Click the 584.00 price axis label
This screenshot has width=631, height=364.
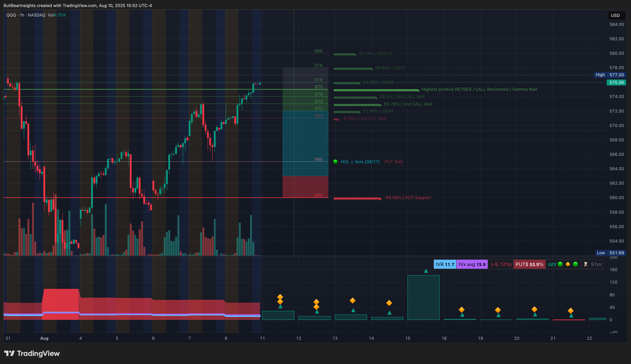(x=617, y=24)
